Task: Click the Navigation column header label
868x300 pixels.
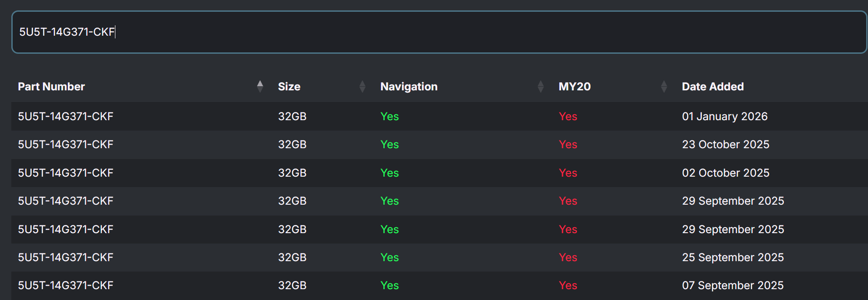Action: [409, 86]
